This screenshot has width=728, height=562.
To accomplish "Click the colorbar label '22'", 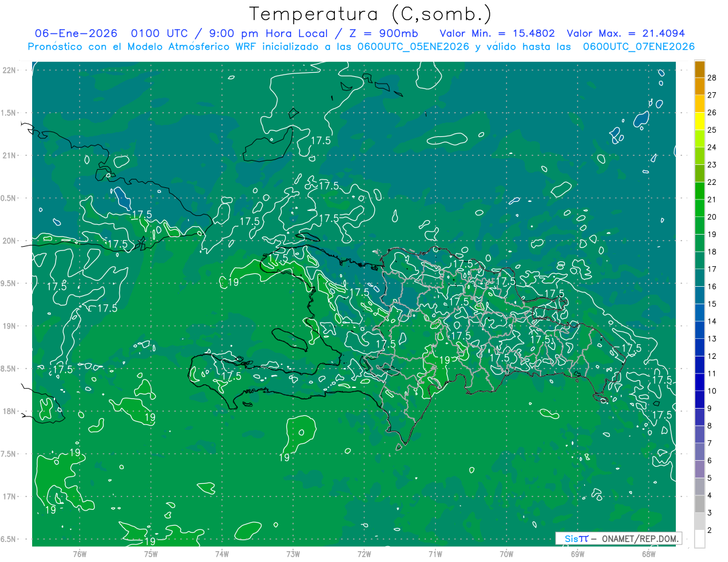I will point(712,182).
